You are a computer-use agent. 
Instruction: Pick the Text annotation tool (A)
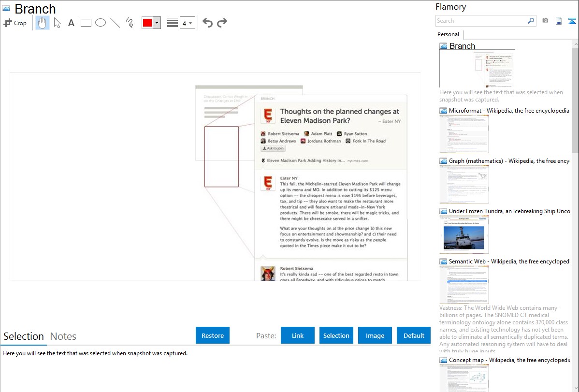[71, 23]
